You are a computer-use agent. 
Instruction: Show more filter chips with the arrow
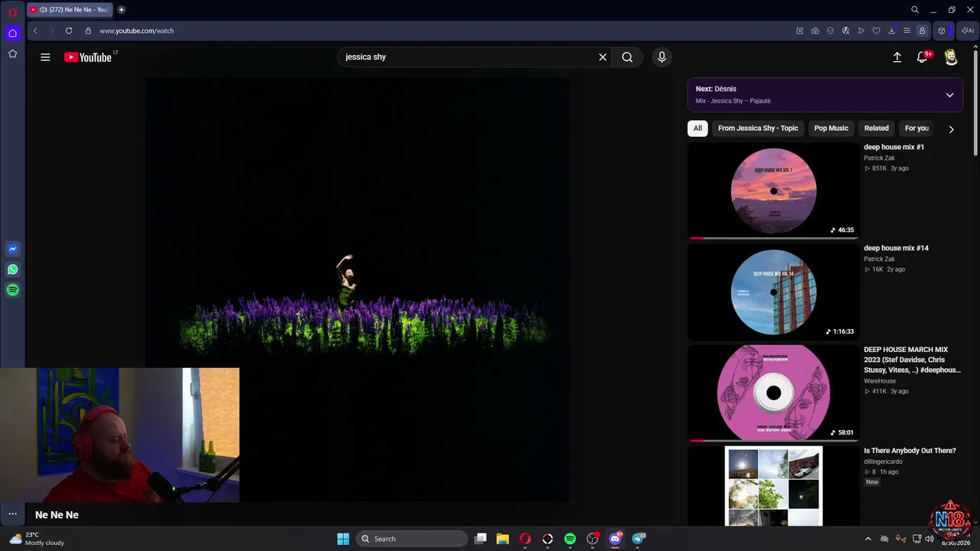pos(951,129)
